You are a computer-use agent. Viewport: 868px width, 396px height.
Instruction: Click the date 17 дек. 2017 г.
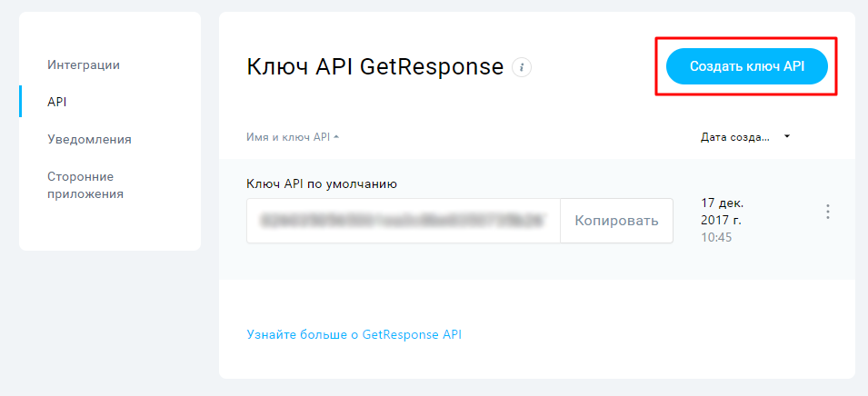pyautogui.click(x=722, y=212)
